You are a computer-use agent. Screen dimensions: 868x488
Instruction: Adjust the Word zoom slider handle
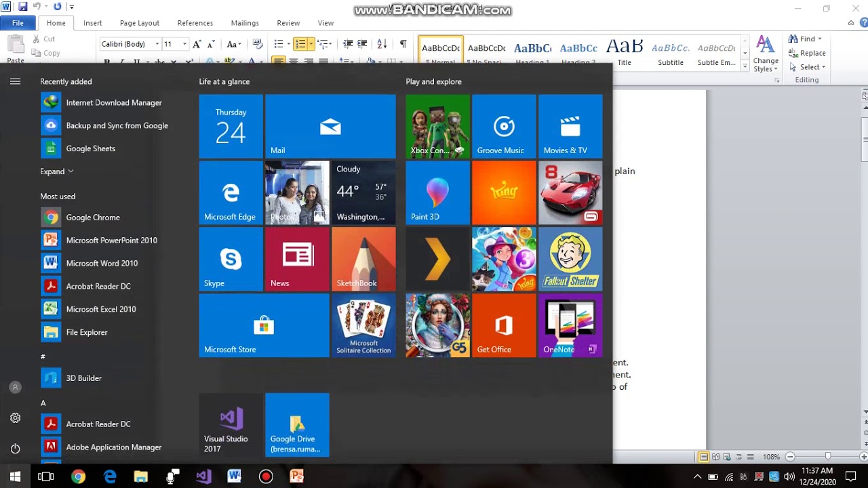(827, 457)
